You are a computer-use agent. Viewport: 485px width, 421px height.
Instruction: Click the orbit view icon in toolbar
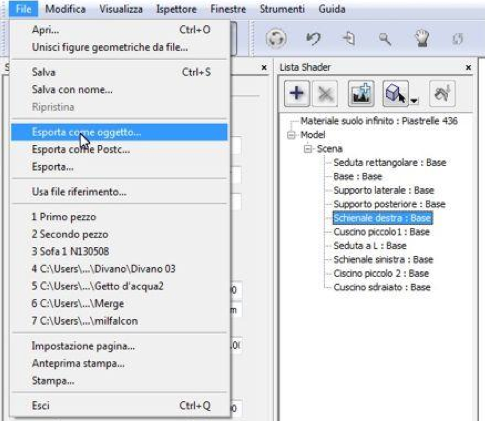coord(276,39)
